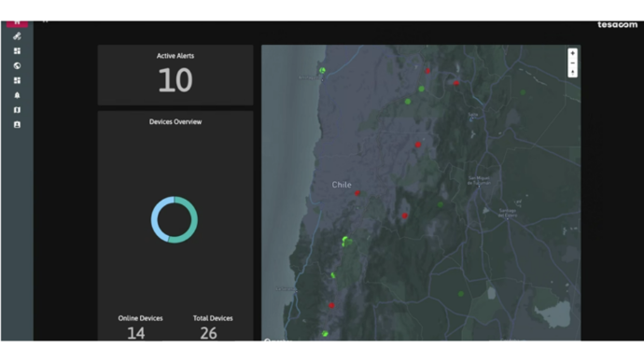Open the contact badge icon in the sidebar
Image resolution: width=644 pixels, height=362 pixels.
[17, 124]
